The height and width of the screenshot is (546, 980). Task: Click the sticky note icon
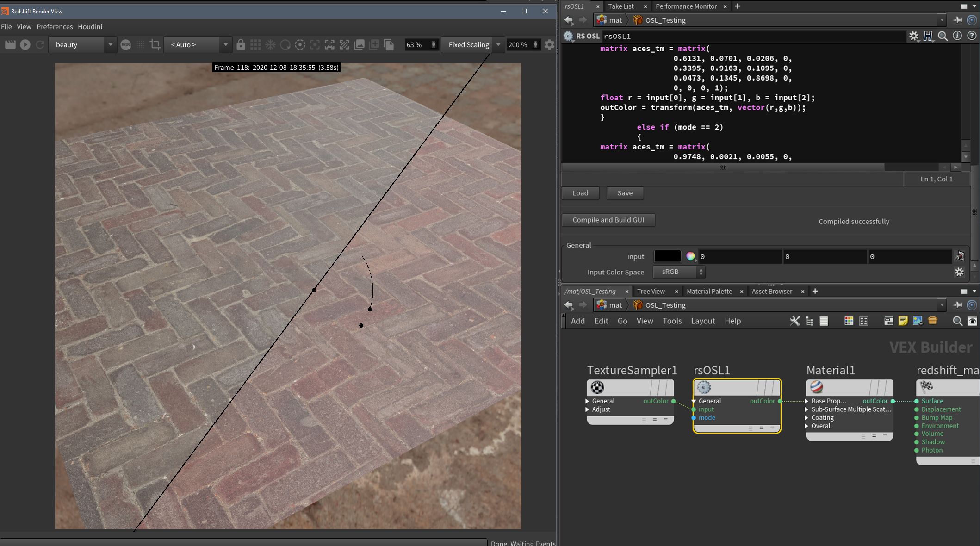click(x=902, y=321)
